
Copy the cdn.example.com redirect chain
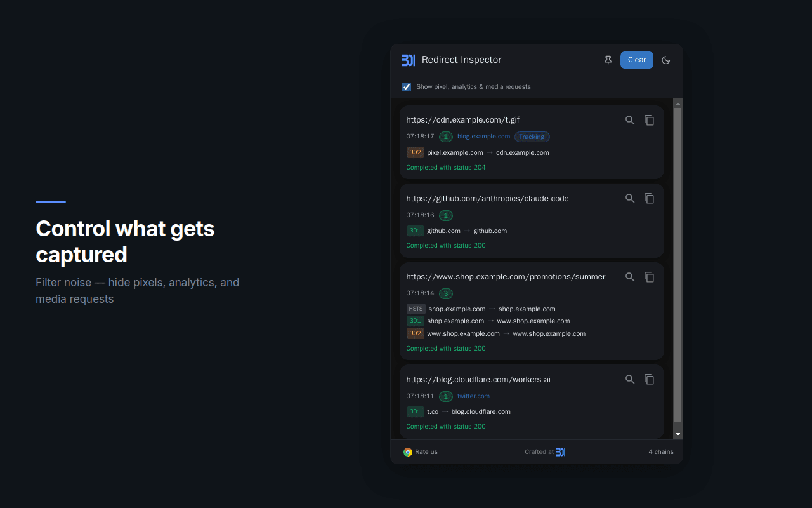click(649, 119)
